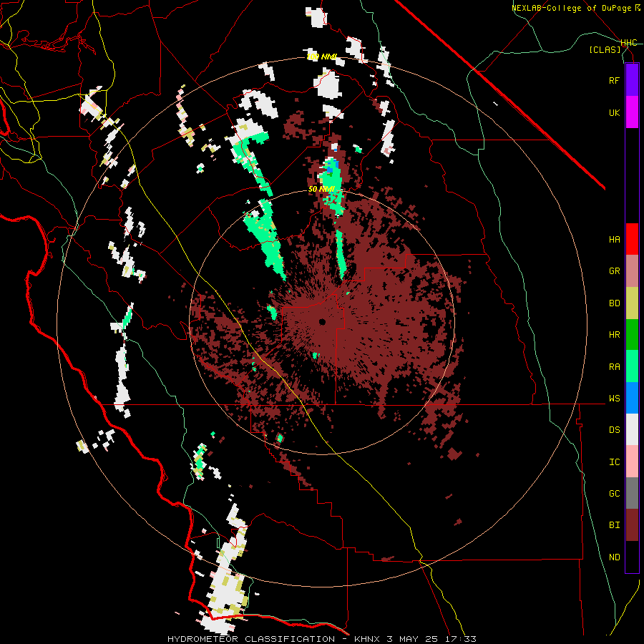Click the IC ice crystals pink swatch

[632, 462]
